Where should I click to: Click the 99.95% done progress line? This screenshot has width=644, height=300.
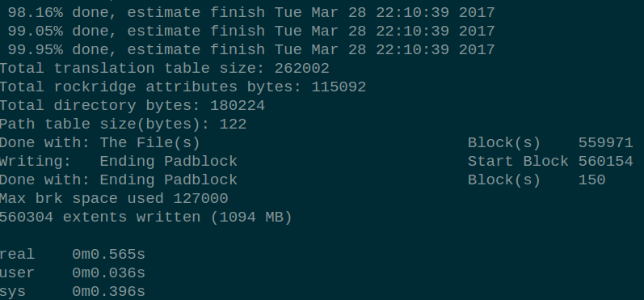(251, 49)
